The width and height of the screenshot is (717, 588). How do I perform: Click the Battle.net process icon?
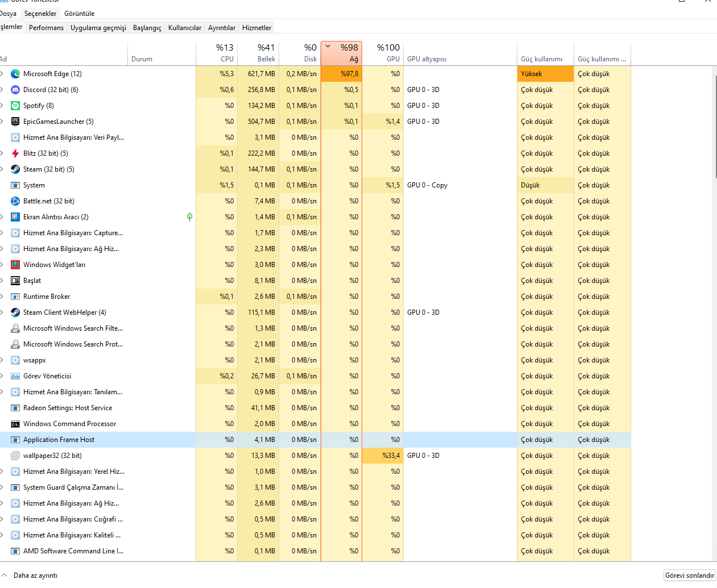click(15, 201)
